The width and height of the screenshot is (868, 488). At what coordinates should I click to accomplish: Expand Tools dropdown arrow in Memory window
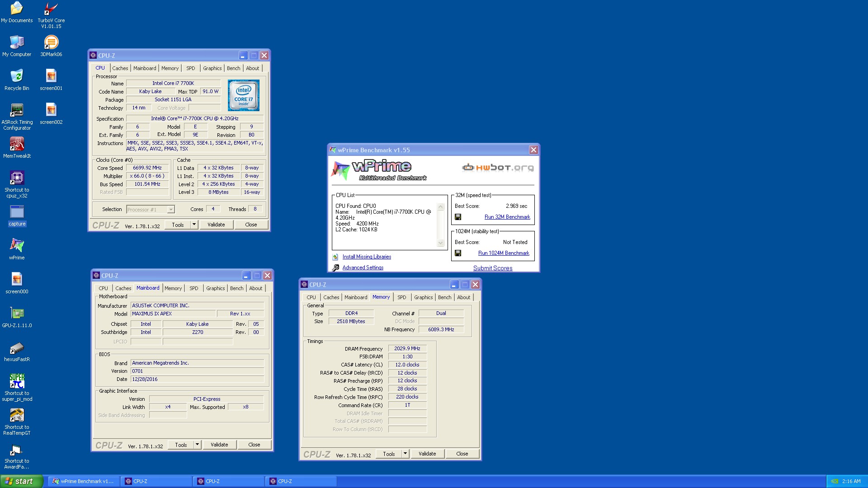point(405,454)
